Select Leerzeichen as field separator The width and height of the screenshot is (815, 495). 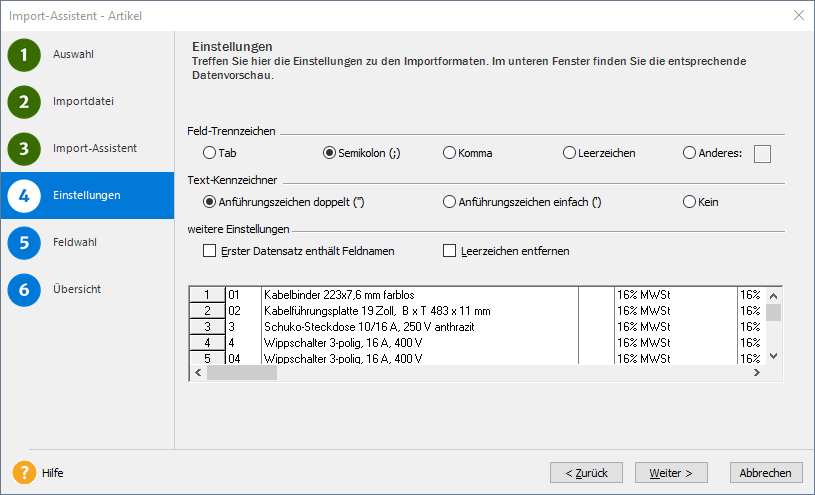click(570, 153)
